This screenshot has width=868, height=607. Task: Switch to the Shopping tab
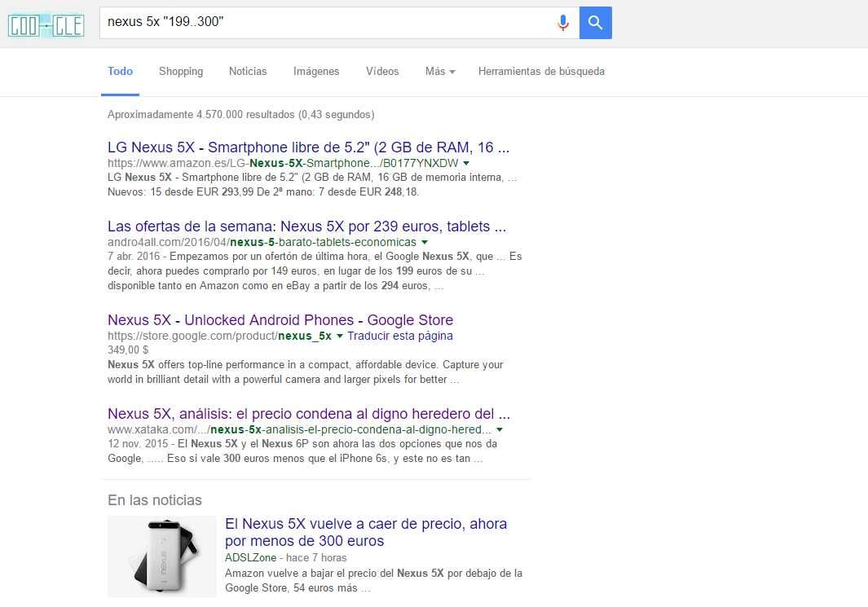(181, 72)
